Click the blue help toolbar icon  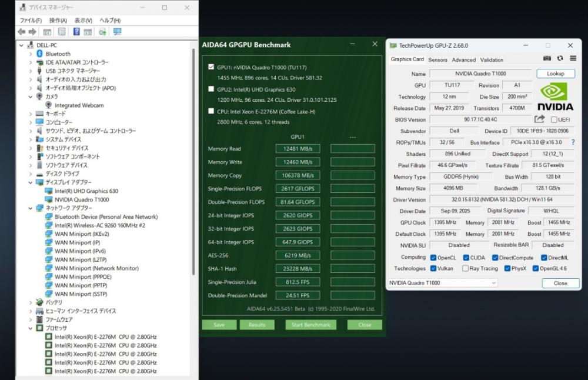pyautogui.click(x=76, y=32)
